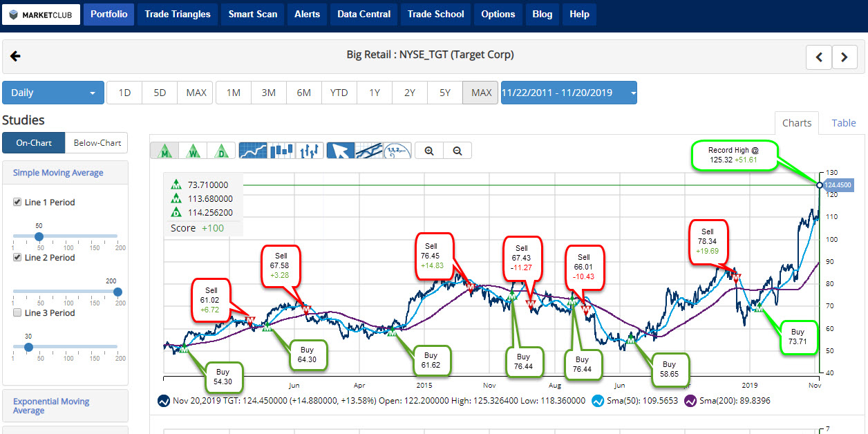The image size is (868, 434).
Task: Select the daily Trade Triangle icon
Action: (x=220, y=151)
